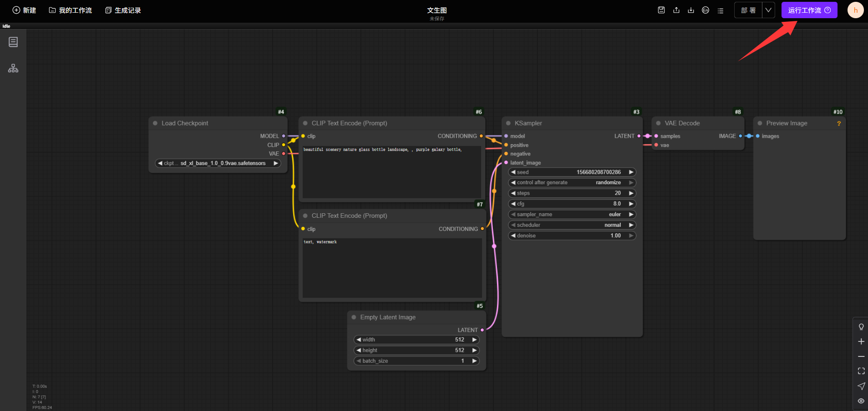This screenshot has width=868, height=411.
Task: Increase steps value with right arrow
Action: (631, 193)
